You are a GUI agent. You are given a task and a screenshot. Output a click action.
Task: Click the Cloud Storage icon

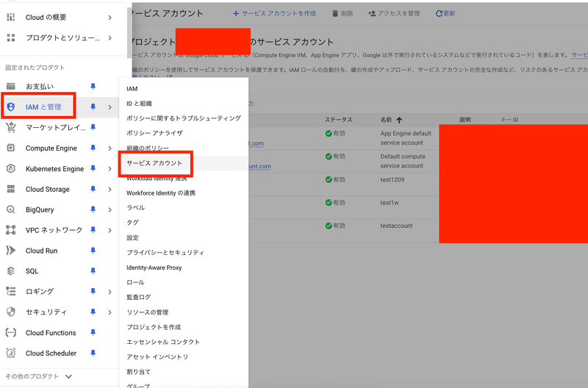[x=11, y=189]
